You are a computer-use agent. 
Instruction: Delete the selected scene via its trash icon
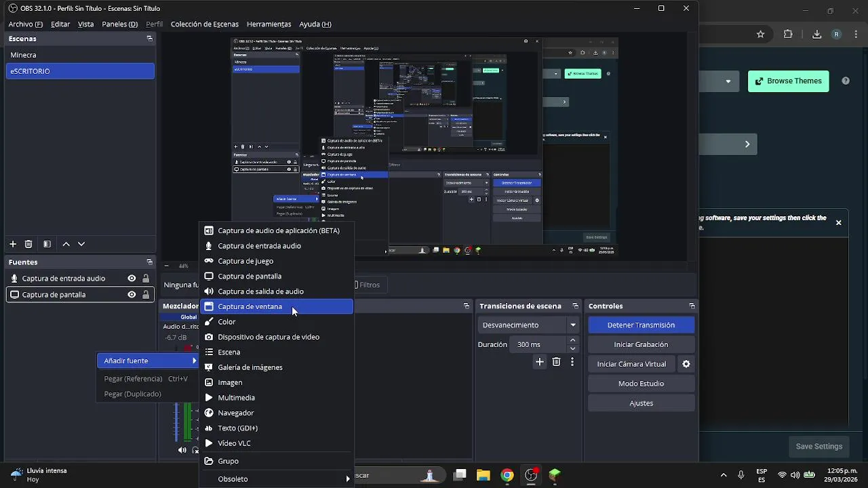tap(28, 244)
